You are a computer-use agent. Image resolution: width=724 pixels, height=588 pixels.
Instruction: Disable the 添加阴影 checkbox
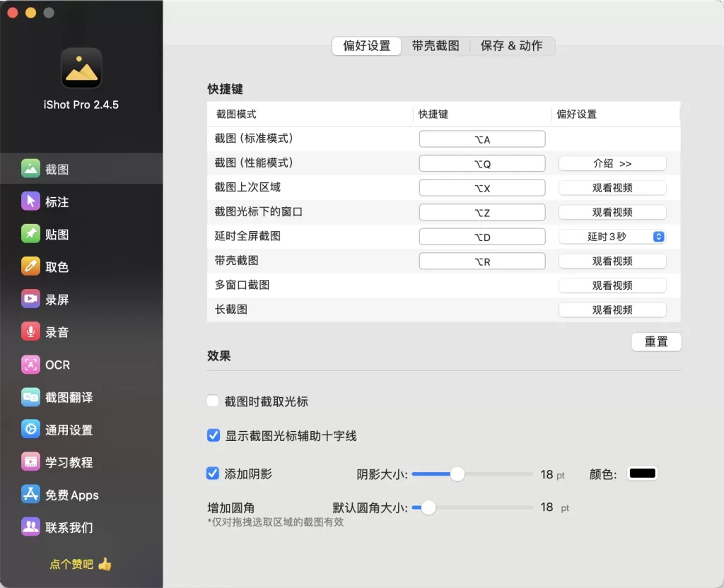click(213, 474)
